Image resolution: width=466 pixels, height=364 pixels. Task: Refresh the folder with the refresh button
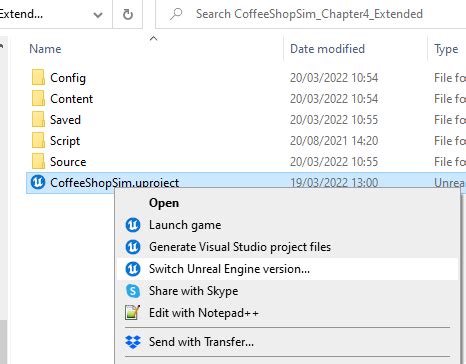point(128,14)
